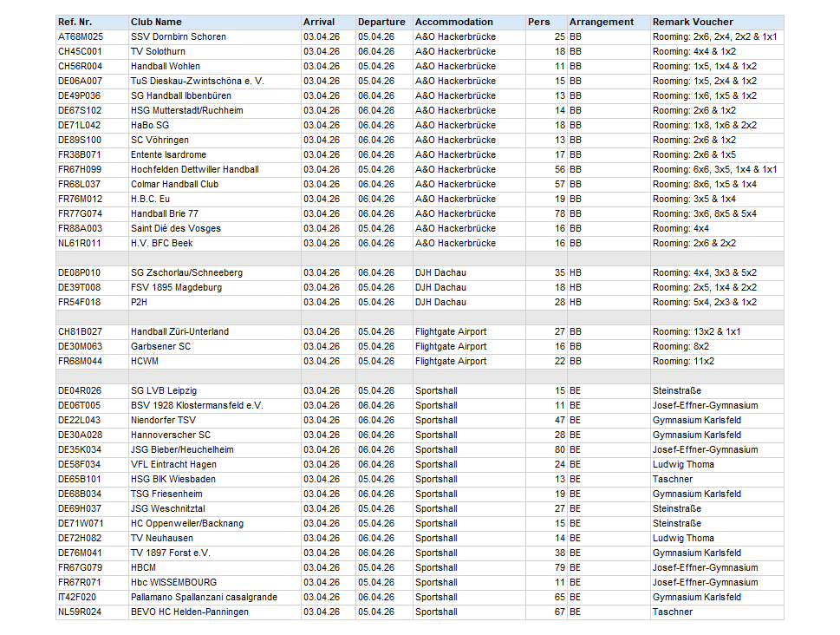Select the 'Pers' column header
Viewport: 840px width, 635px height.
click(539, 22)
